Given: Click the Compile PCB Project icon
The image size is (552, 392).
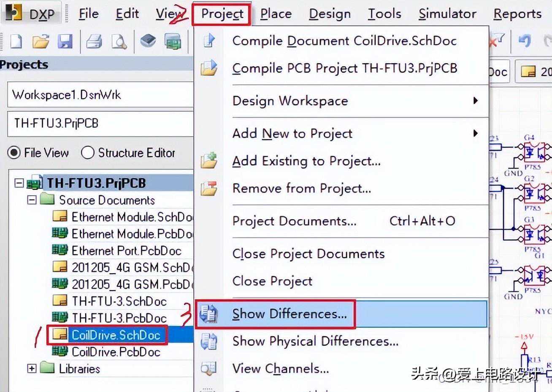Looking at the screenshot, I should coord(209,68).
